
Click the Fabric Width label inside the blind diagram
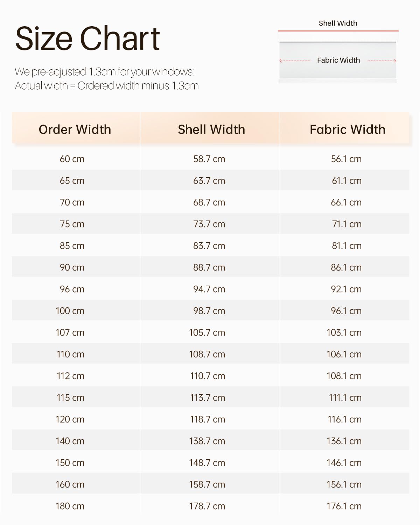(338, 60)
